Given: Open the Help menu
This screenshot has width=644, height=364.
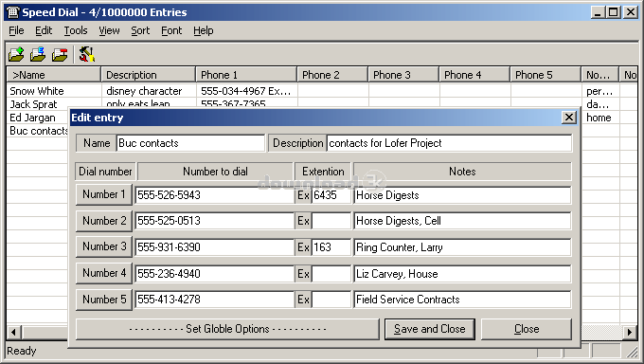Looking at the screenshot, I should (x=204, y=30).
